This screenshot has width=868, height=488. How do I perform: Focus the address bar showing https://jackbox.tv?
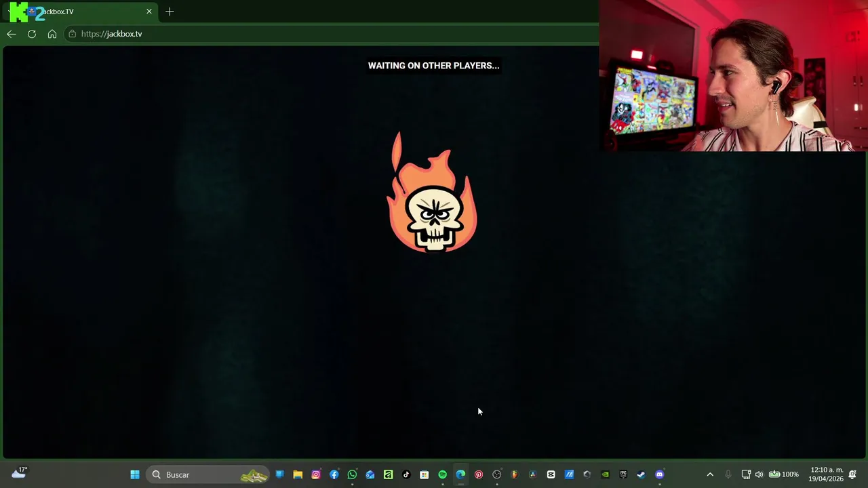coord(332,34)
